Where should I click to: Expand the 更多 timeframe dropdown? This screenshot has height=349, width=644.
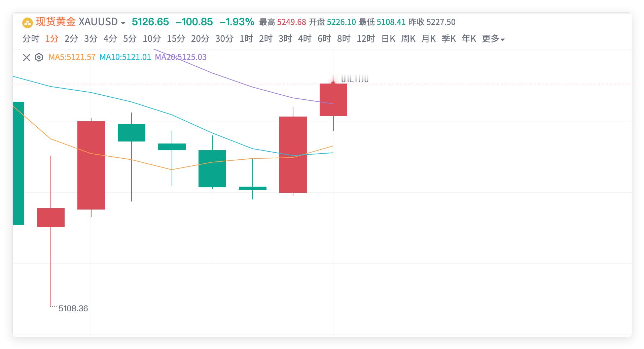point(493,39)
